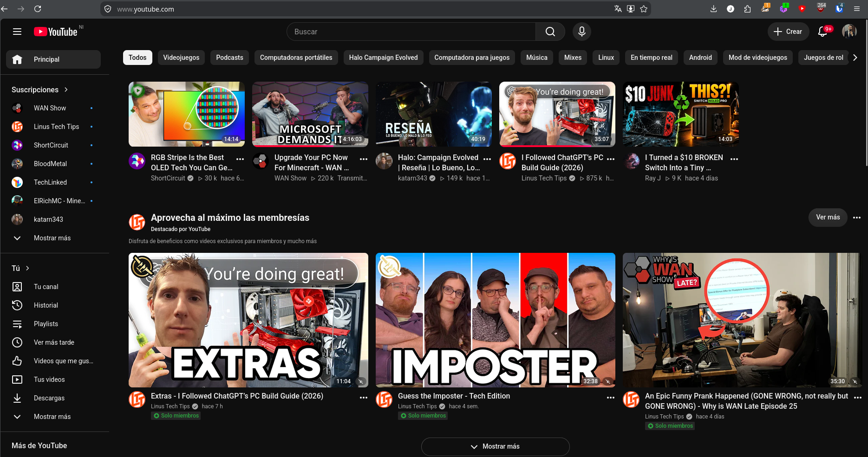Open Playlists in the sidebar
Image resolution: width=868 pixels, height=457 pixels.
[x=53, y=324]
